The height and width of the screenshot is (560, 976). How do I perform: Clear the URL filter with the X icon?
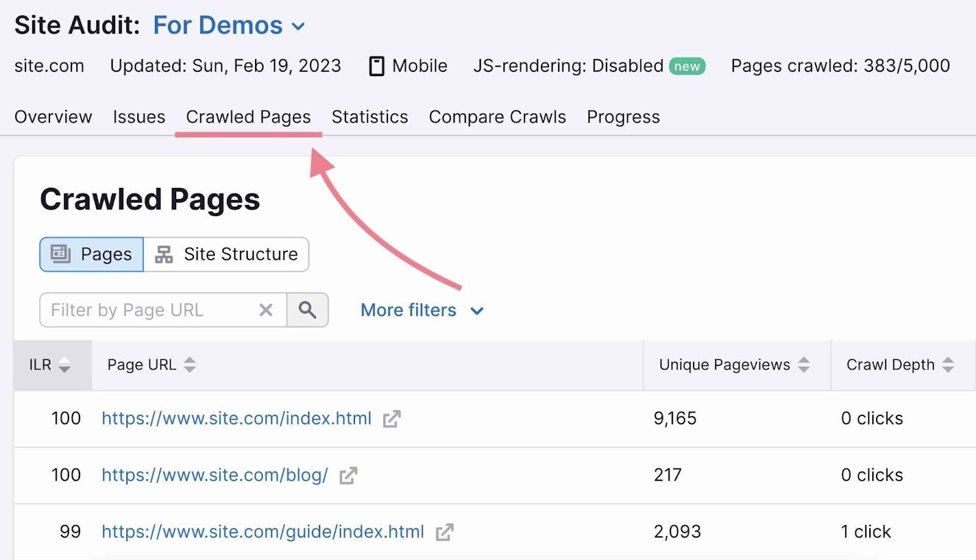265,310
